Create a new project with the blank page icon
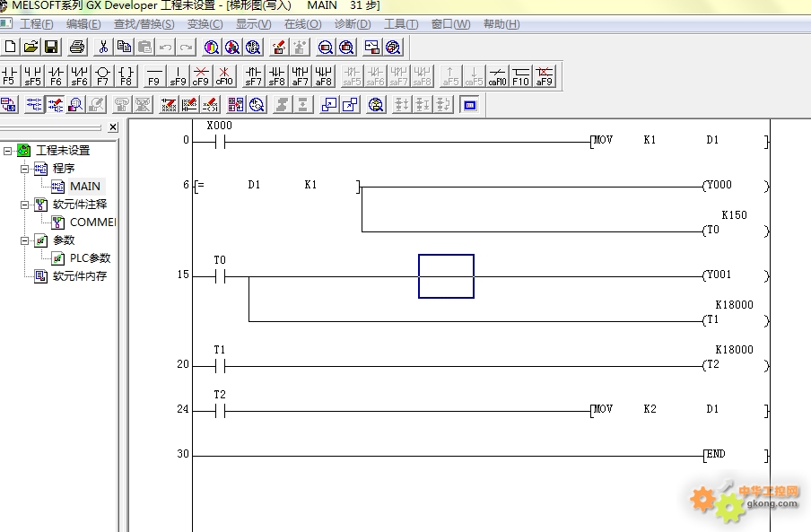 [x=10, y=48]
